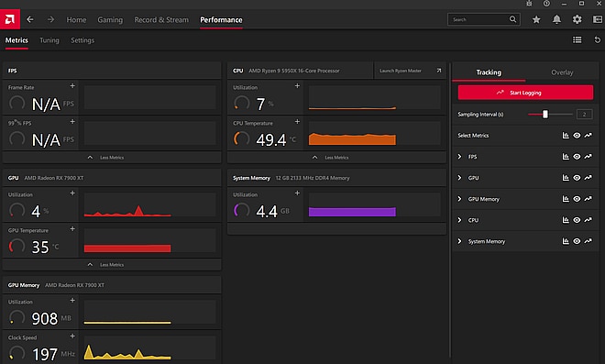This screenshot has height=364, width=605.
Task: Expand the GPU metrics group
Action: pos(459,178)
